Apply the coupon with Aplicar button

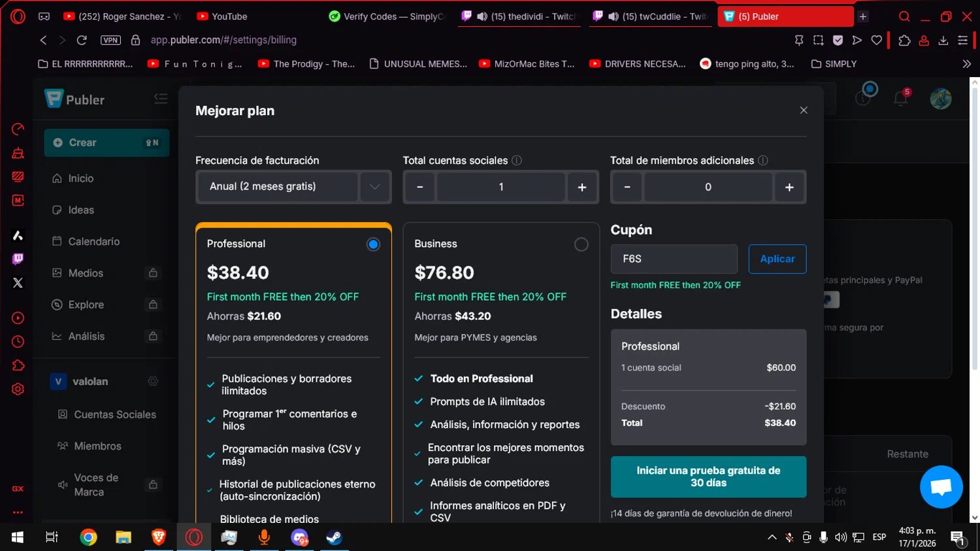[777, 259]
